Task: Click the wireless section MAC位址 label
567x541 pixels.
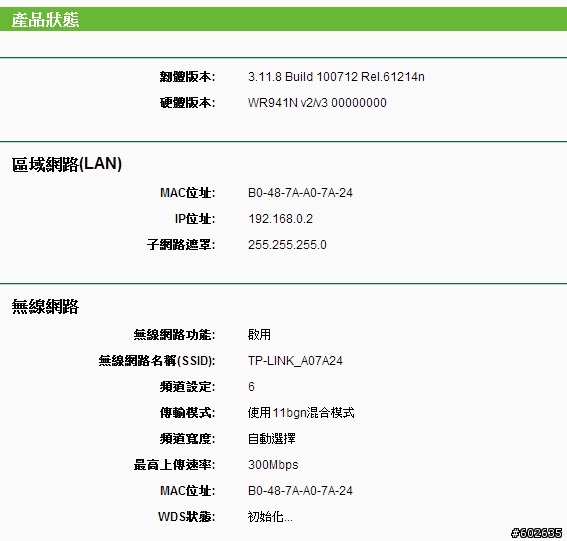Action: 187,491
